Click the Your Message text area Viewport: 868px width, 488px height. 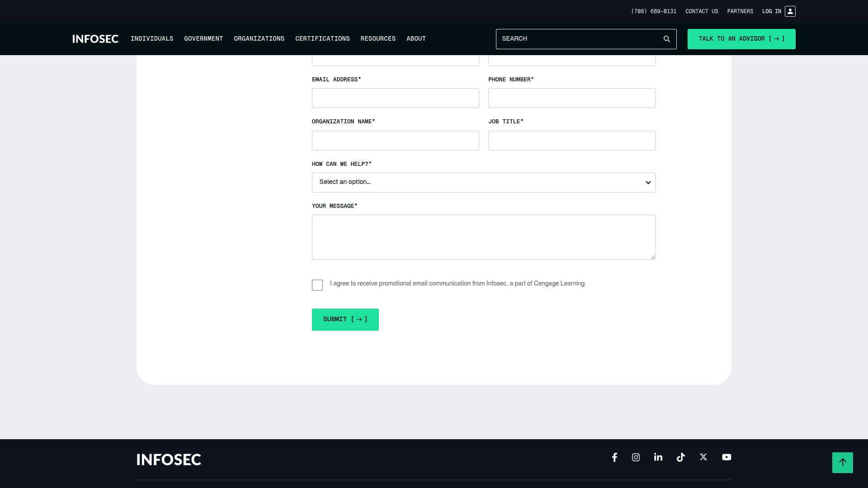click(484, 237)
